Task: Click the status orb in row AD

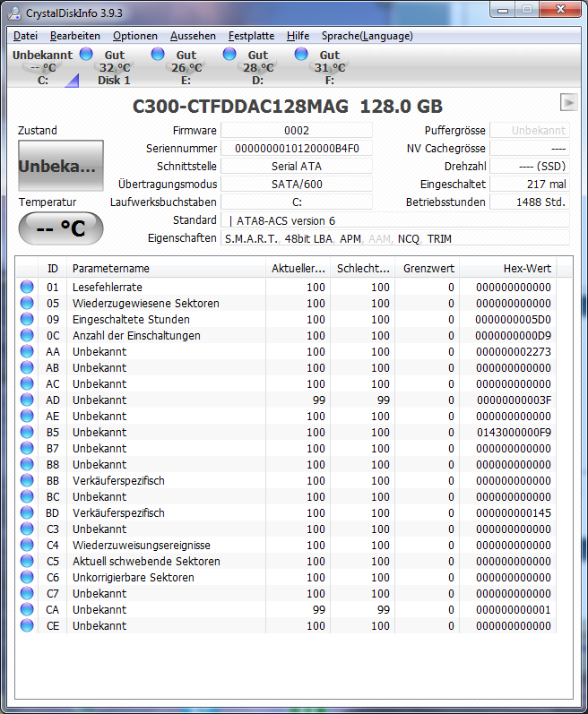Action: [x=27, y=400]
